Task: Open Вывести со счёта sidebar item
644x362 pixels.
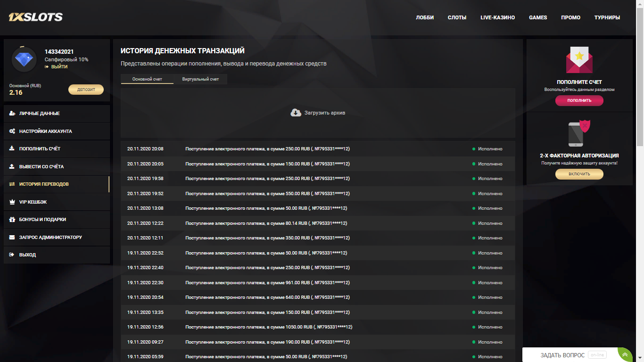Action: pyautogui.click(x=41, y=166)
